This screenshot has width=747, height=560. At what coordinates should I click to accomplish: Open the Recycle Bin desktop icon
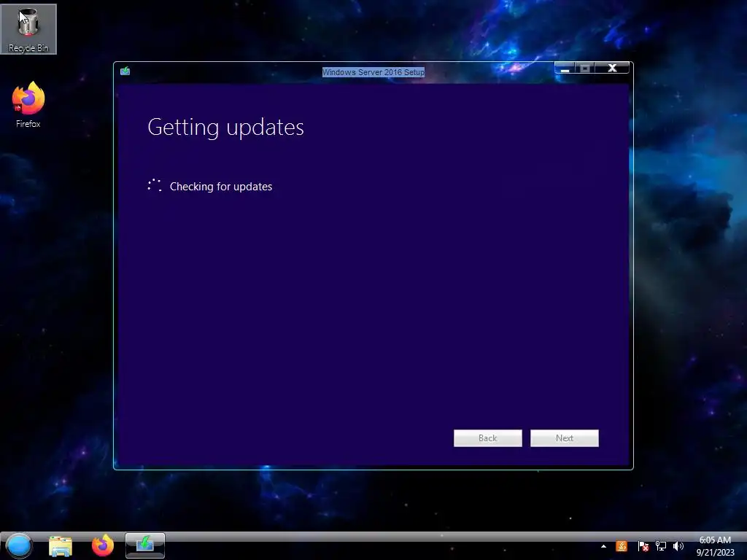[28, 29]
